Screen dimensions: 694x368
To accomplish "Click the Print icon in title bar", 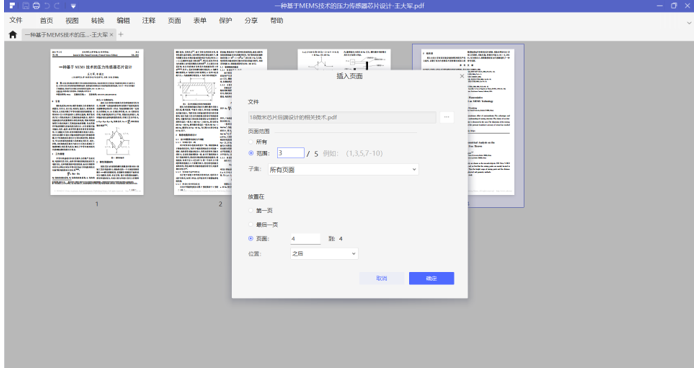I will [x=36, y=6].
